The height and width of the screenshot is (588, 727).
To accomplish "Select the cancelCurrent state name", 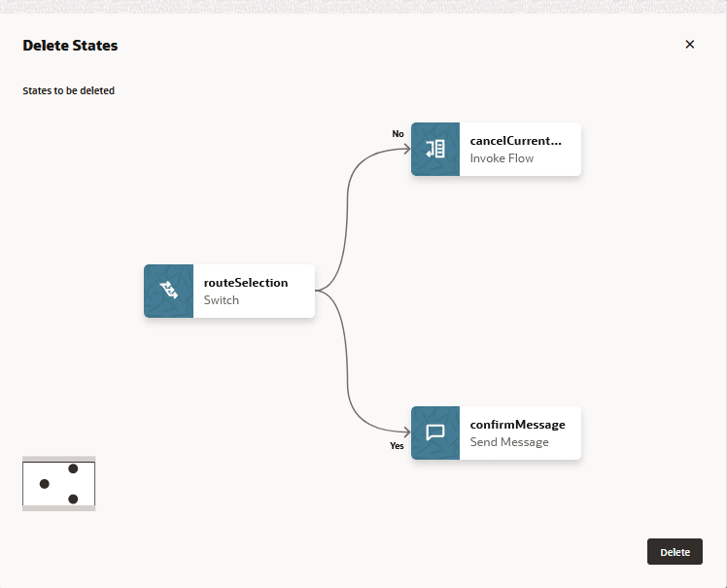I will (515, 140).
